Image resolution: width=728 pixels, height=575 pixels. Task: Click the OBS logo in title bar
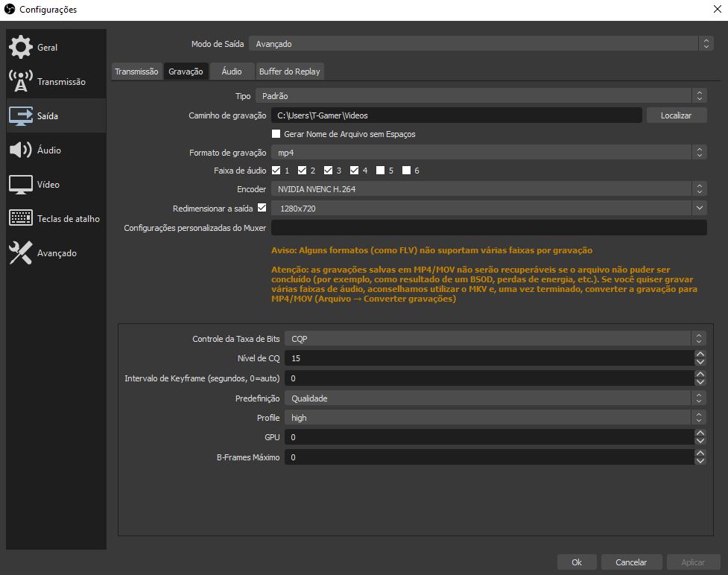pos(10,9)
